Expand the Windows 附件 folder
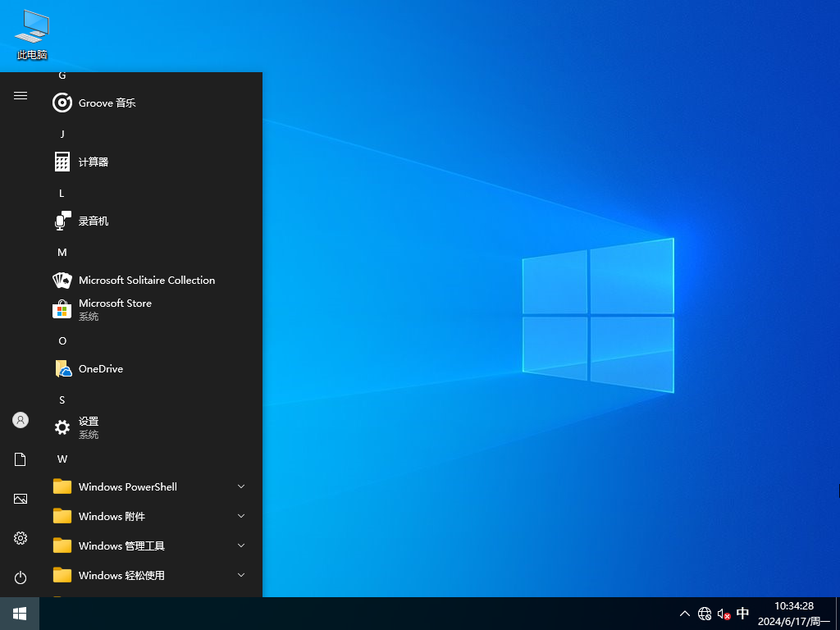840x630 pixels. 240,516
